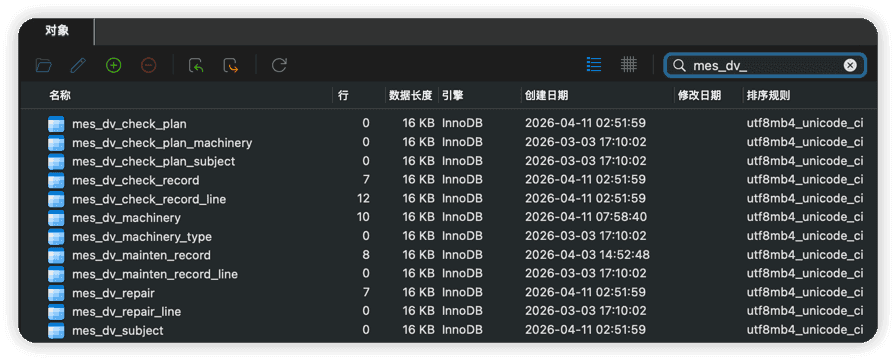Clear the mes_dv_ search text
Screen dimensions: 896x361
click(x=850, y=66)
